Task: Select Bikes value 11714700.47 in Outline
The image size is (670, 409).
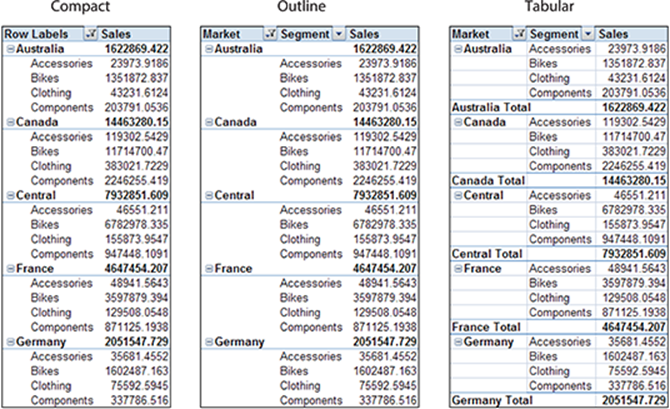Action: click(385, 151)
